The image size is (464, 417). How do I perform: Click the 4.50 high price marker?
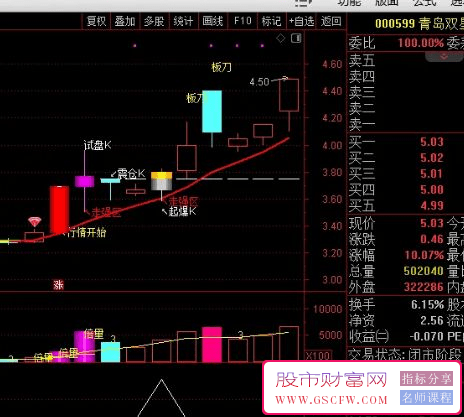[x=259, y=82]
